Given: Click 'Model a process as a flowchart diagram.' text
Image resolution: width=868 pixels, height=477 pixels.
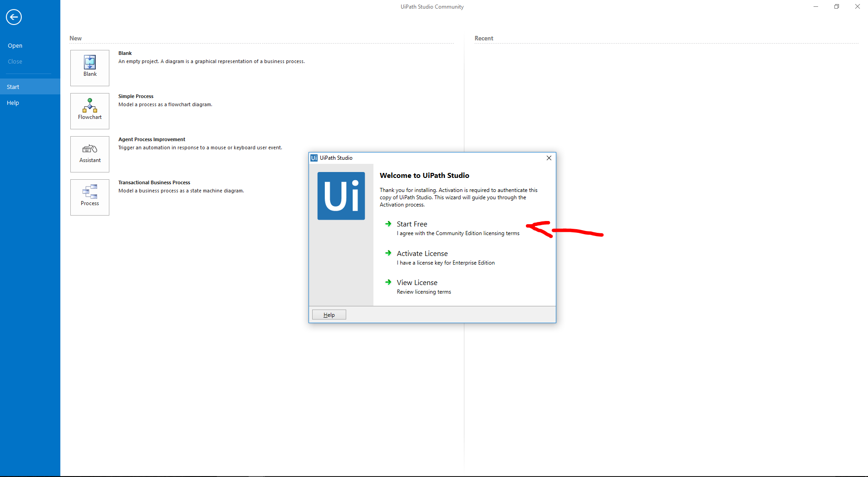Looking at the screenshot, I should click(x=165, y=104).
